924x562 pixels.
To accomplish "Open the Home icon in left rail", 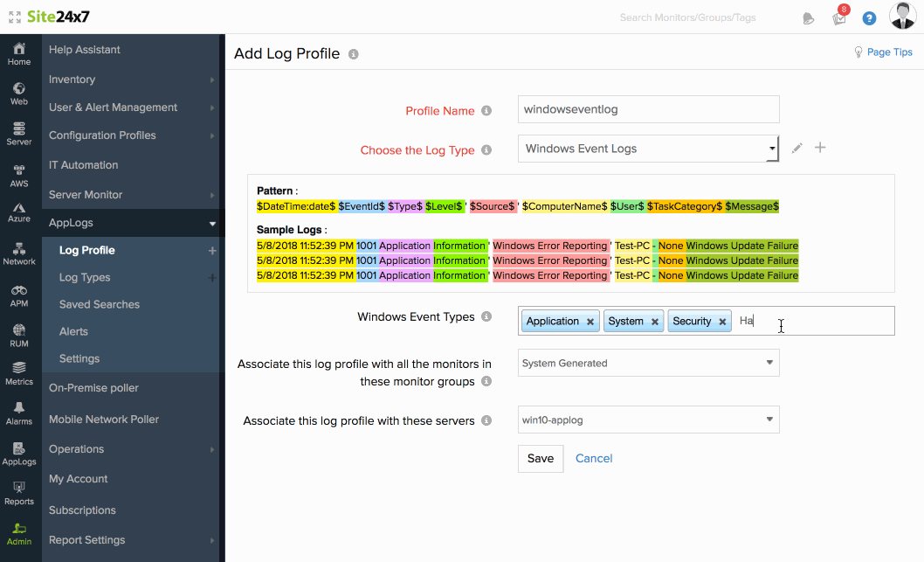I will 18,52.
